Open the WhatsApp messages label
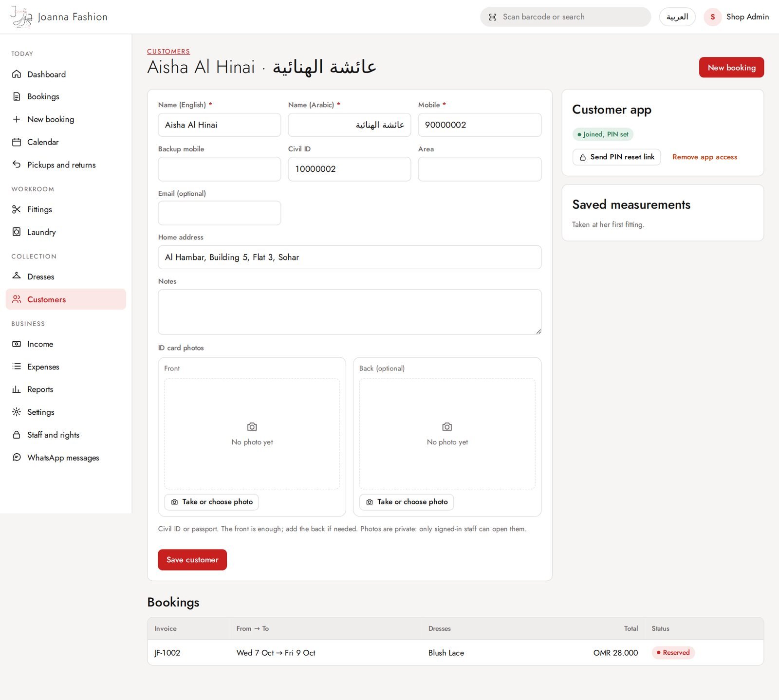779x700 pixels. [x=63, y=458]
